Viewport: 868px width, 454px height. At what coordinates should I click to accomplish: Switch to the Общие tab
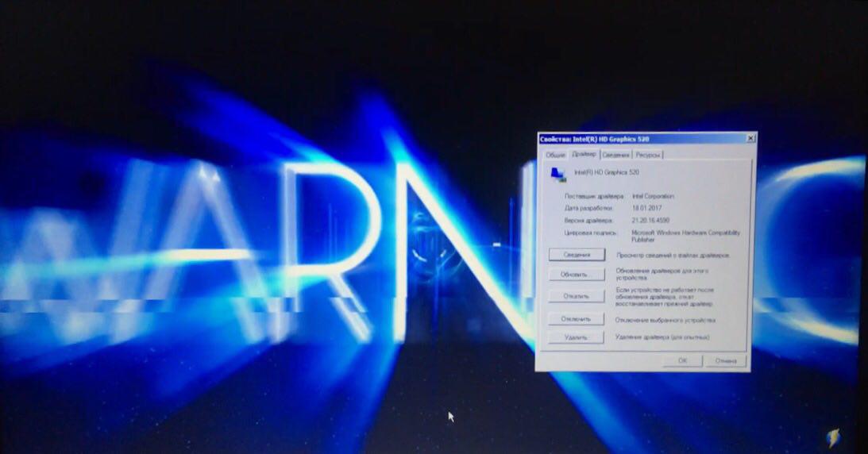[555, 155]
